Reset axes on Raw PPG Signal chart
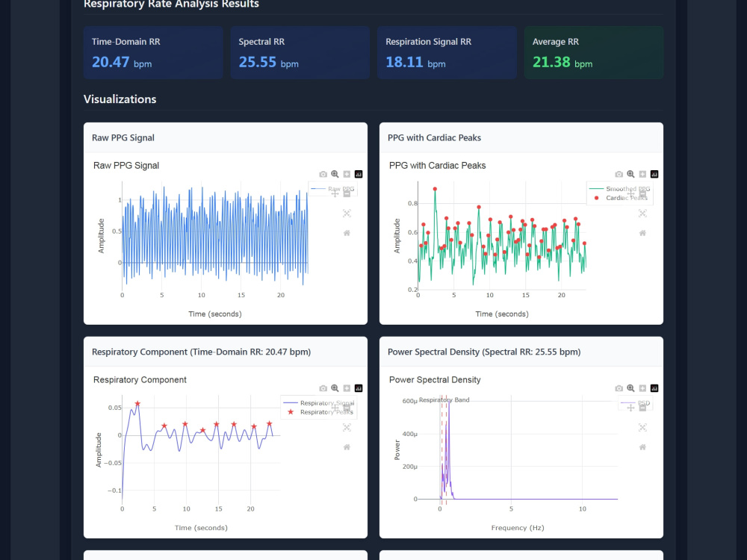Viewport: 747px width, 560px height. pos(347,233)
